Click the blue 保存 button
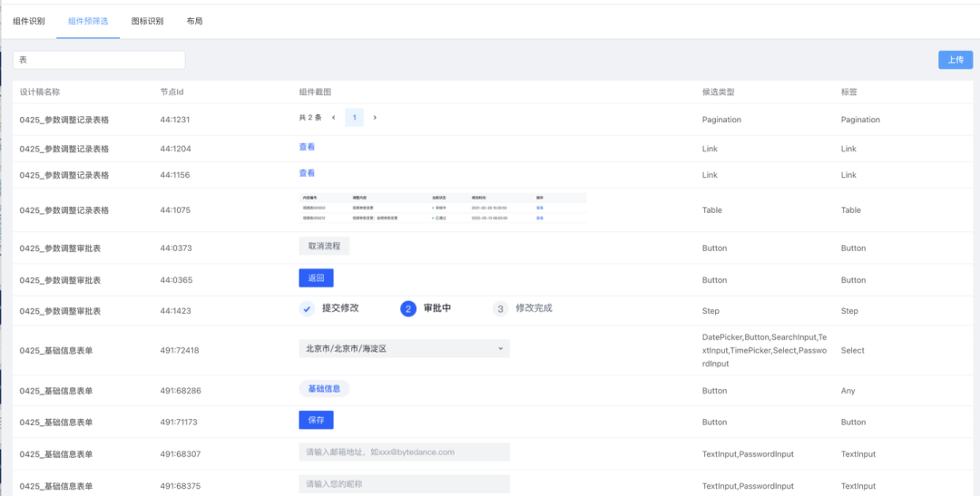This screenshot has height=496, width=980. (316, 420)
